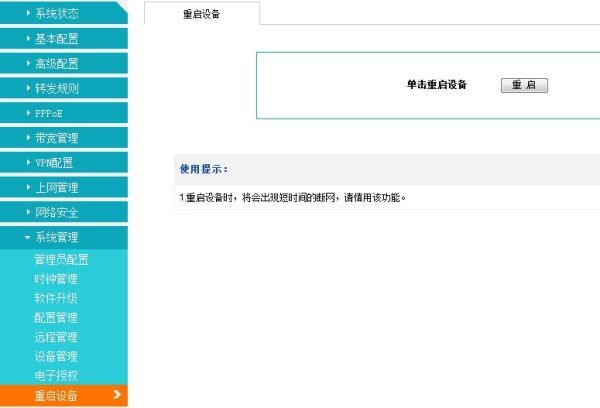Open 远程管理 submenu item
The height and width of the screenshot is (408, 600).
[56, 337]
